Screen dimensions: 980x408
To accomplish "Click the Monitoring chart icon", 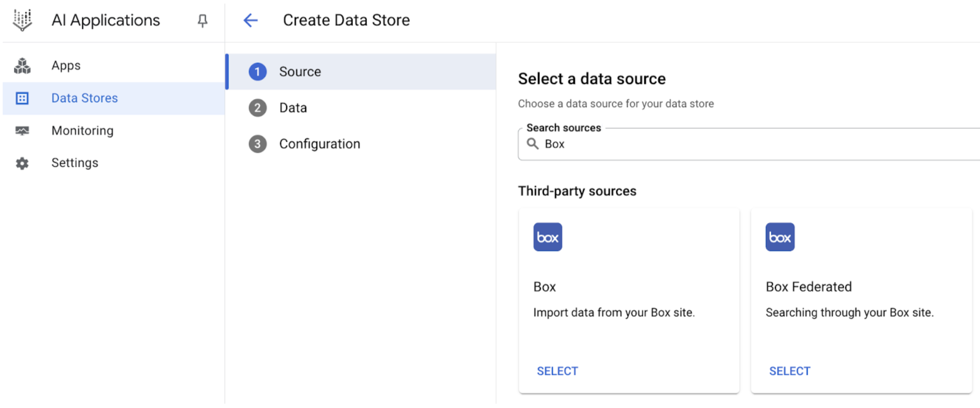I will 22,130.
